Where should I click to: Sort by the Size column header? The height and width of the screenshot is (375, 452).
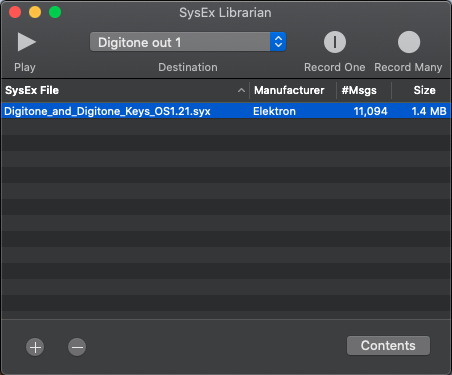pos(421,90)
